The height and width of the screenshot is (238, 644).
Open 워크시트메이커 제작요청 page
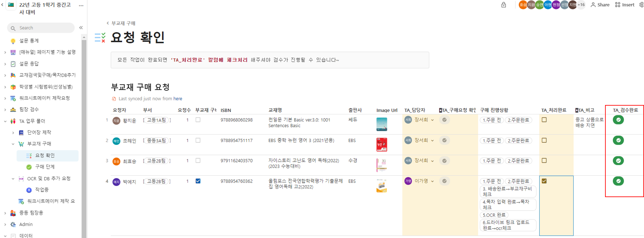click(x=44, y=98)
